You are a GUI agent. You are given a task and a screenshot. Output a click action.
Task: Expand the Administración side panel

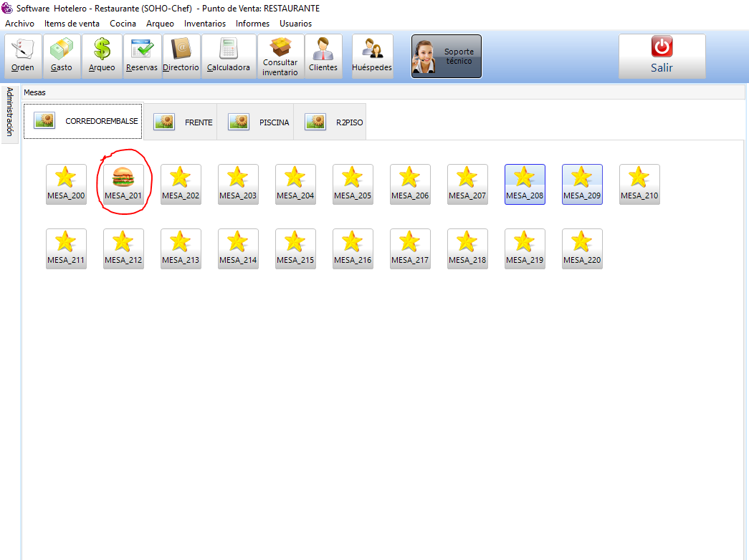[x=9, y=112]
